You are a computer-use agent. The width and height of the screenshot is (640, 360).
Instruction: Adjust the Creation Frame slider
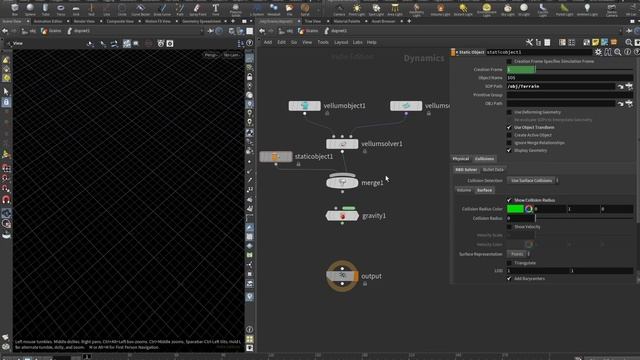(584, 70)
